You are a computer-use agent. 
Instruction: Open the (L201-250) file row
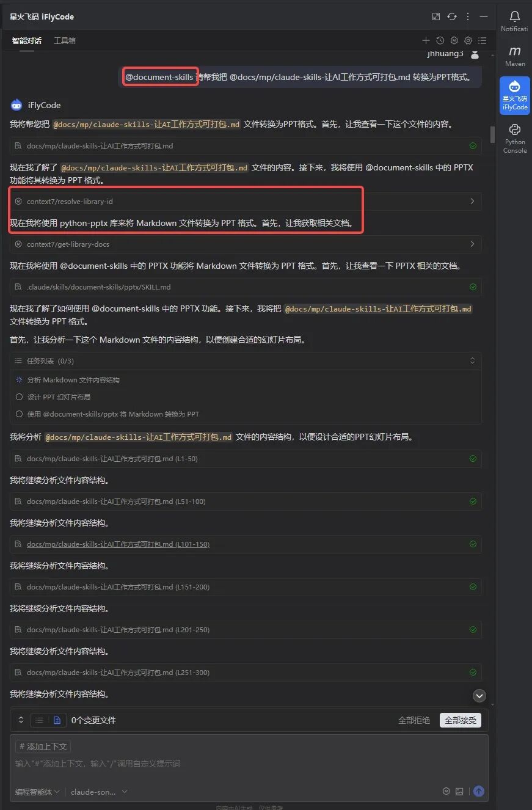[246, 629]
